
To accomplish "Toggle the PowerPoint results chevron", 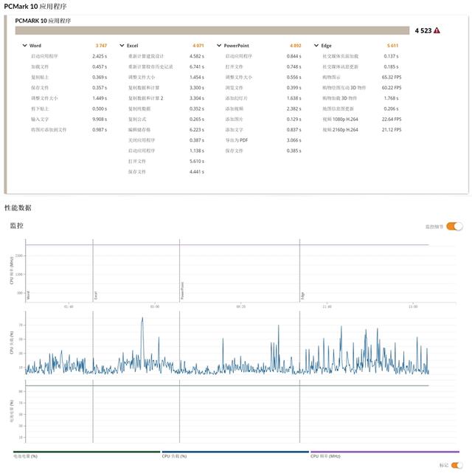I will pyautogui.click(x=219, y=46).
